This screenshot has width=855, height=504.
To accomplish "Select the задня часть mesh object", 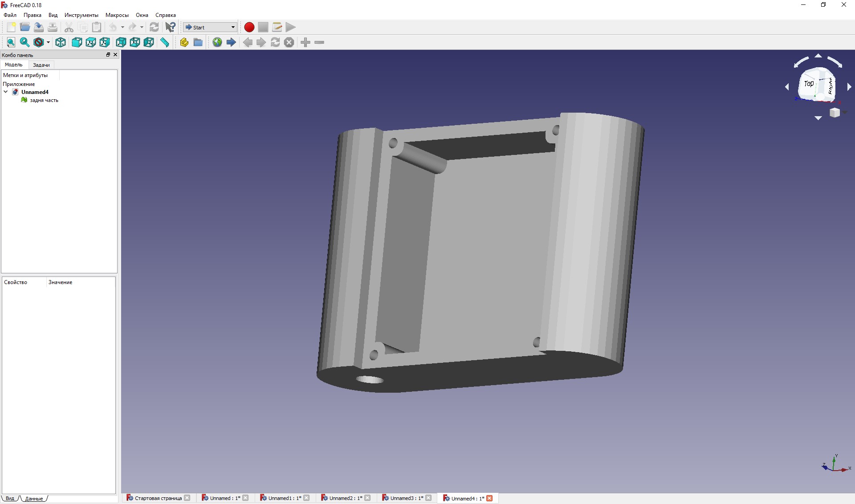I will (44, 100).
